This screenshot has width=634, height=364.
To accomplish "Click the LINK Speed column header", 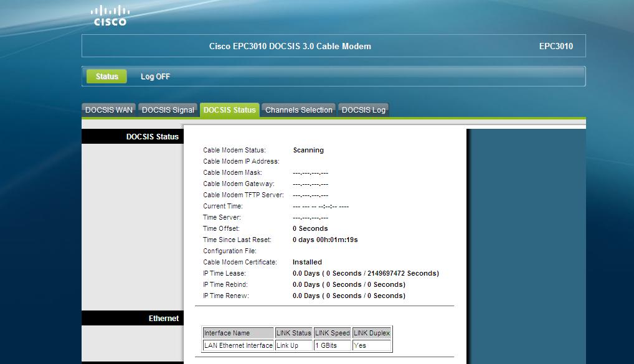I will 333,333.
